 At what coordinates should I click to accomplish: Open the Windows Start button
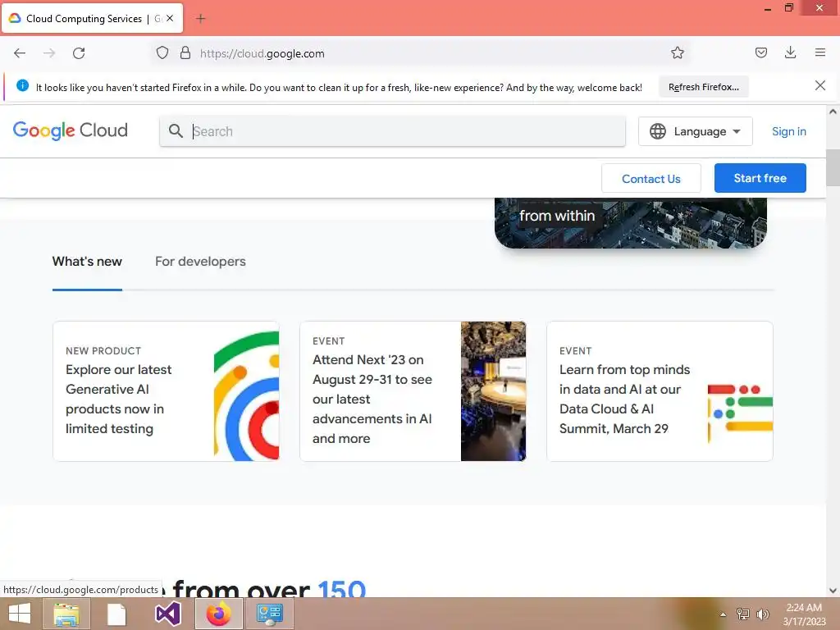pos(20,614)
